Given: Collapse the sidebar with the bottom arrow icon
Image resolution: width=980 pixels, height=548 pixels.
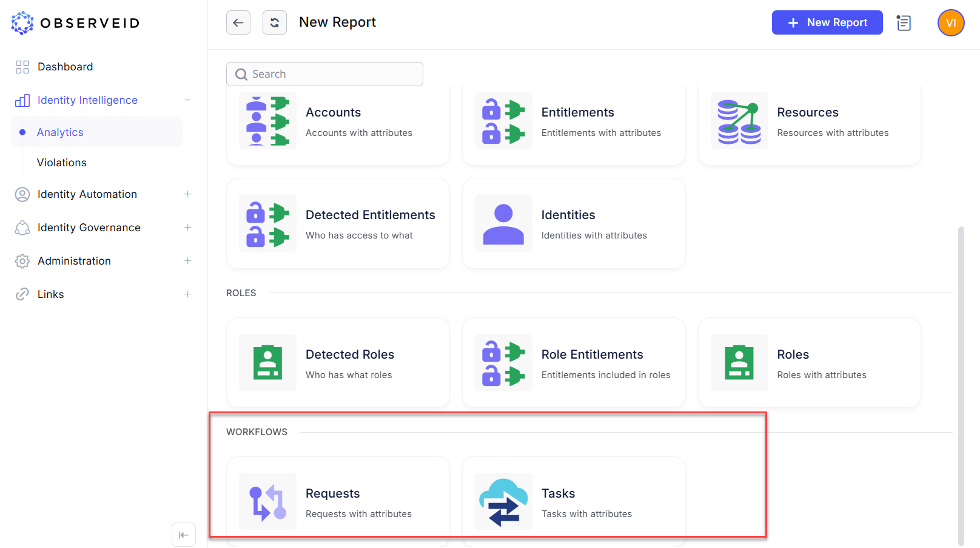Looking at the screenshot, I should pos(184,535).
